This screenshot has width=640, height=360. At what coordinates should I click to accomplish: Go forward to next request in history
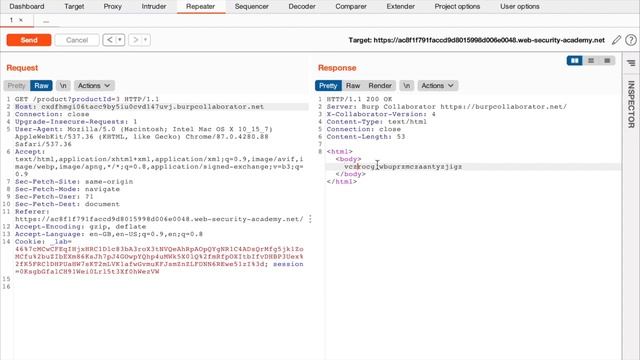click(136, 40)
